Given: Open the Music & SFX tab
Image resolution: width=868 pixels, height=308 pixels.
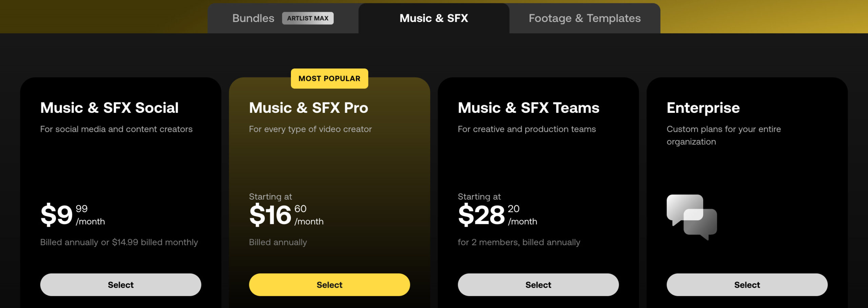Looking at the screenshot, I should click(434, 18).
